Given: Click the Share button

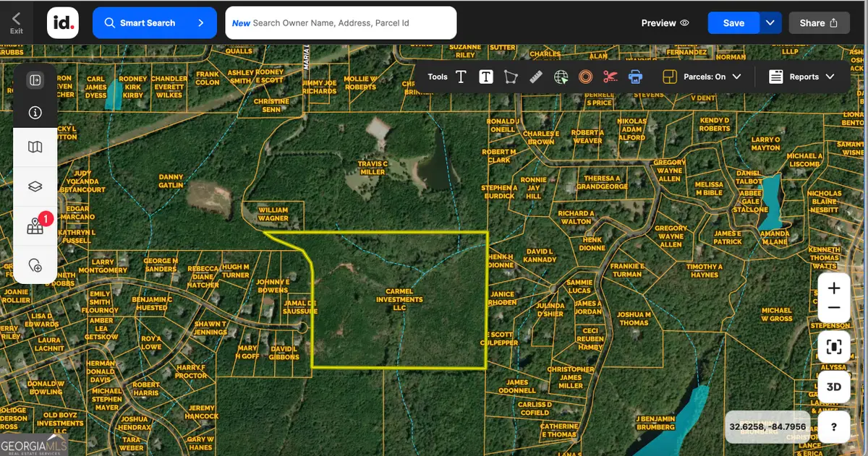Looking at the screenshot, I should [x=820, y=22].
